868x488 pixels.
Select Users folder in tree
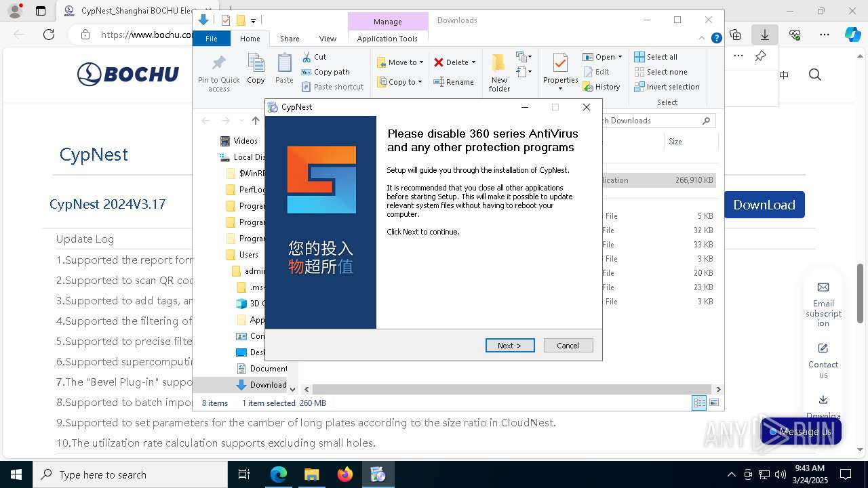(x=243, y=255)
